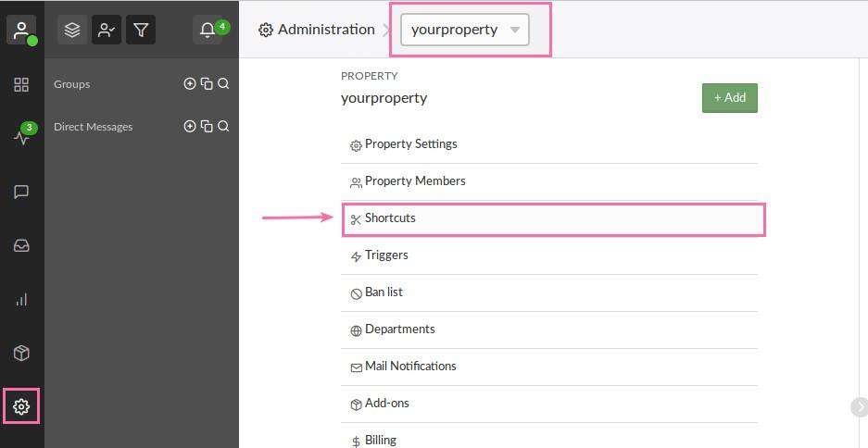868x448 pixels.
Task: Click the layers stack toolbar icon
Action: tap(72, 31)
